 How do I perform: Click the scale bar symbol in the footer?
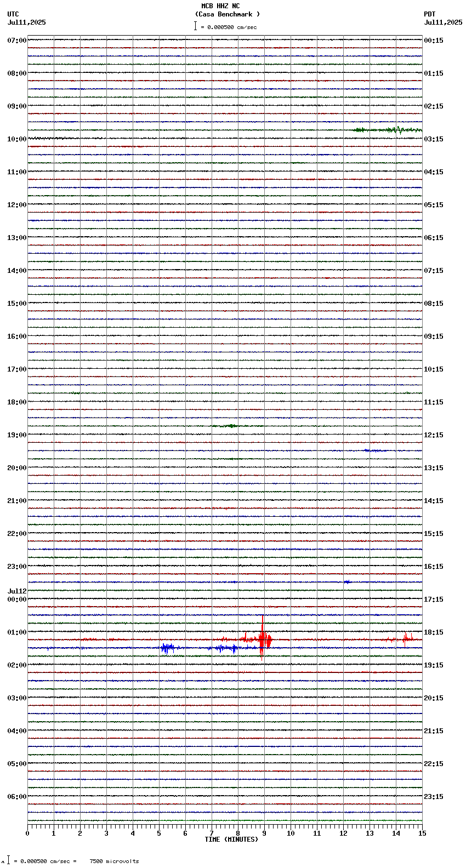coord(8,860)
